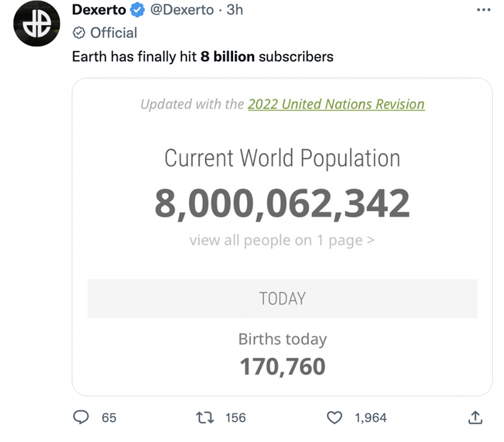Viewport: 504px width, 442px height.
Task: Click the 65 replies count
Action: [x=109, y=417]
